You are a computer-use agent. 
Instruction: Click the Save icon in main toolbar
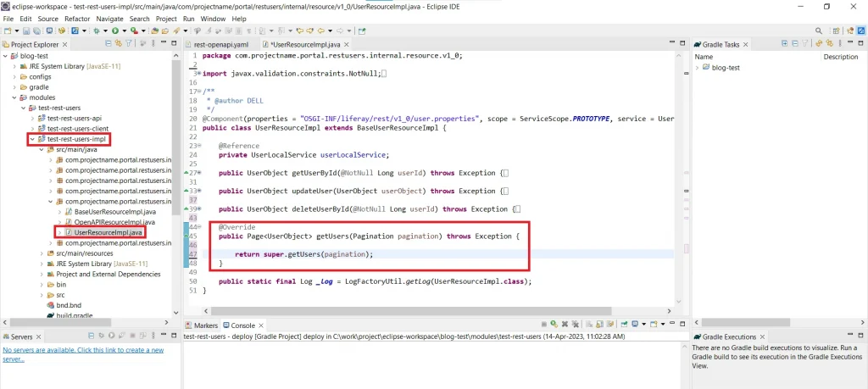coord(26,31)
